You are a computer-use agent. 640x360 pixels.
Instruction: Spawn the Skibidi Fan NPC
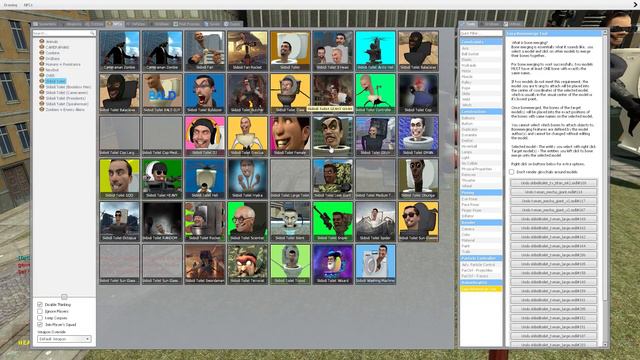coord(204,51)
